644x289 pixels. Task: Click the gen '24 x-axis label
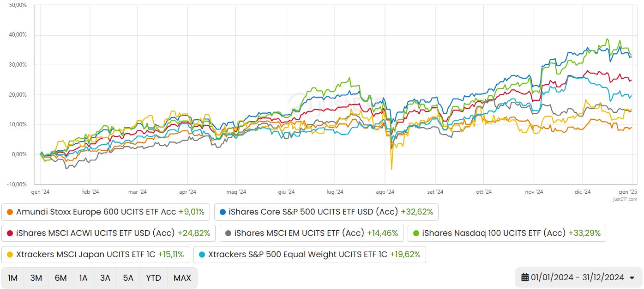[x=40, y=191]
